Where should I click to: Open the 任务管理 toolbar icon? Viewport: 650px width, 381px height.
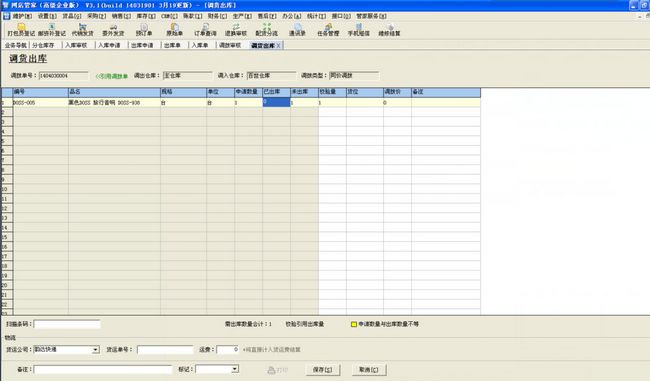pos(328,29)
